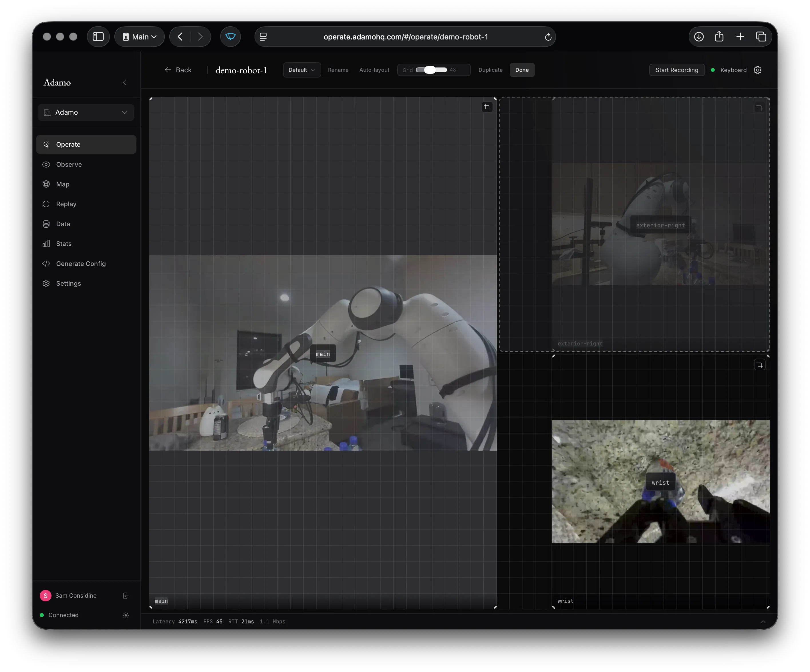Click the Connected status indicator
This screenshot has width=810, height=672.
pyautogui.click(x=59, y=615)
